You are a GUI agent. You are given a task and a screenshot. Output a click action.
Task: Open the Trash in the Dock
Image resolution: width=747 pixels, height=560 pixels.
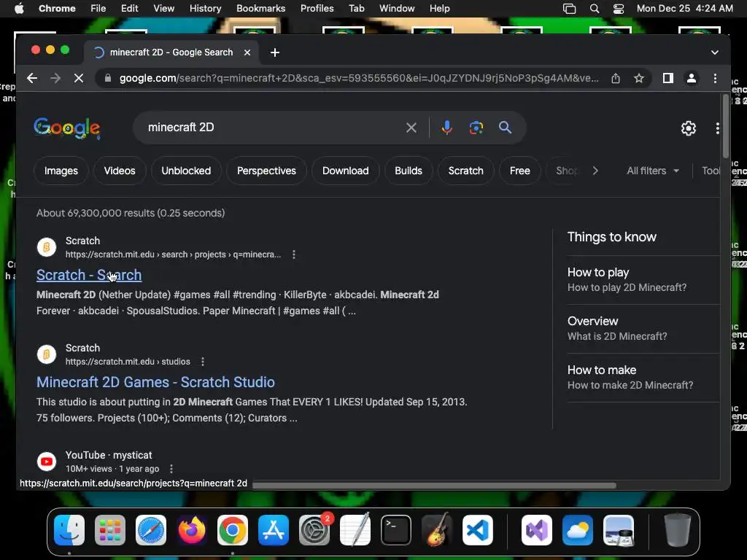point(677,530)
